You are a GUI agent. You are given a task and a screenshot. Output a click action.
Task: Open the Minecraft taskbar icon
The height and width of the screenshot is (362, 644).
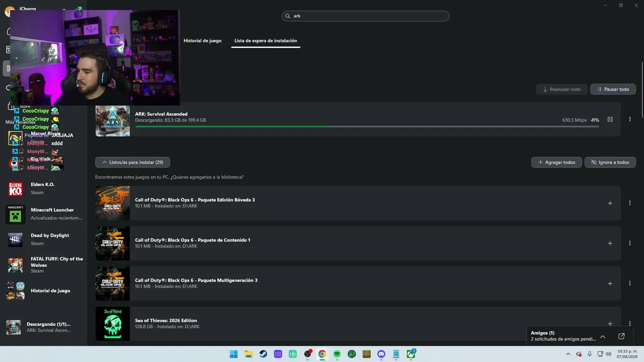366,354
